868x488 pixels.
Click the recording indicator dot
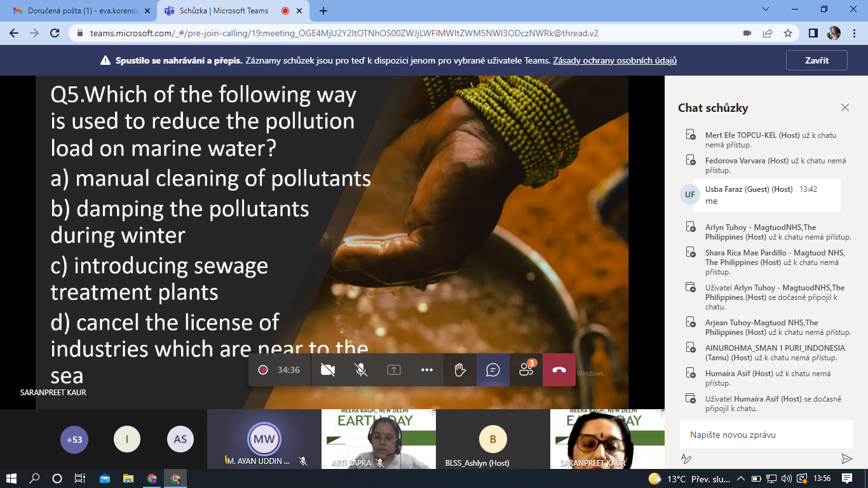[262, 370]
